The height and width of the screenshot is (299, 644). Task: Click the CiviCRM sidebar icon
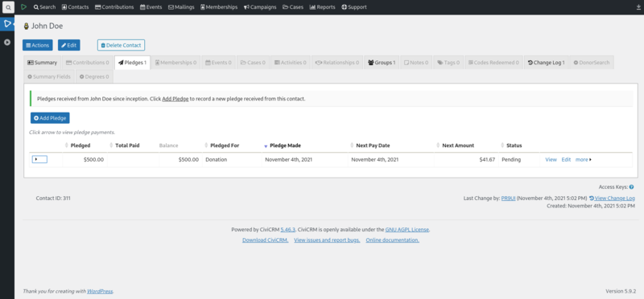click(x=7, y=24)
